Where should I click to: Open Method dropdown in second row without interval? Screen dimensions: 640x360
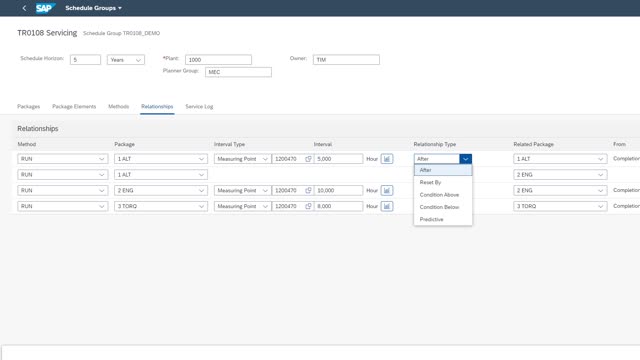coord(63,175)
